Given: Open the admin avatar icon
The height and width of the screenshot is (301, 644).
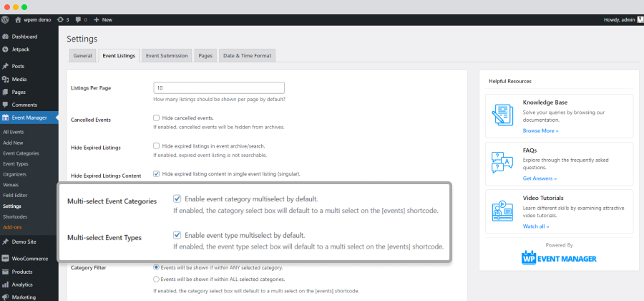Looking at the screenshot, I should 640,19.
